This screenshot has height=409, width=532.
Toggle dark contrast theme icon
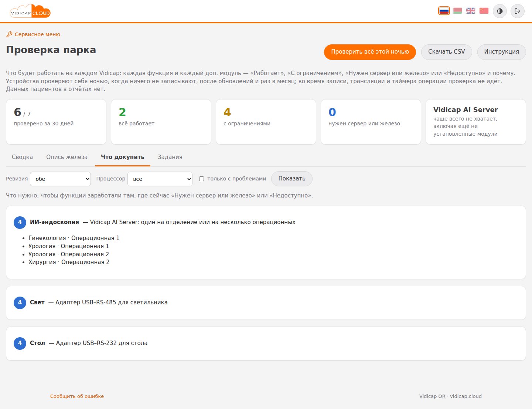(x=500, y=11)
